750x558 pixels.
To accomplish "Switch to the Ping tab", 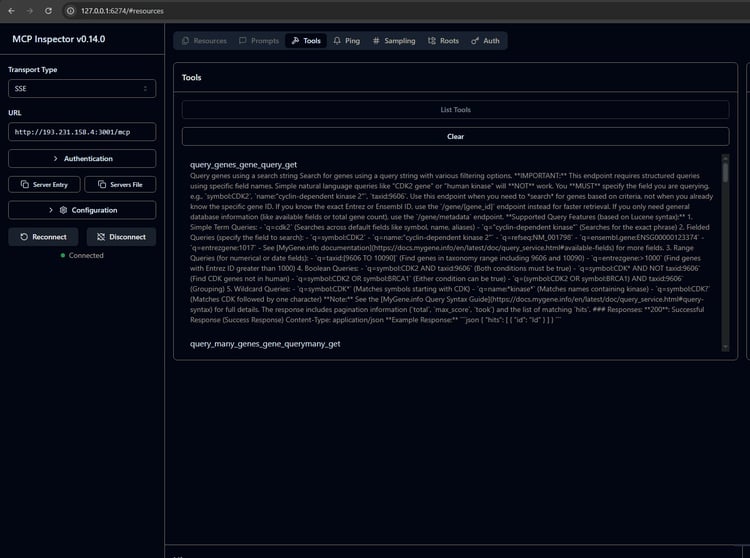I will tap(347, 41).
